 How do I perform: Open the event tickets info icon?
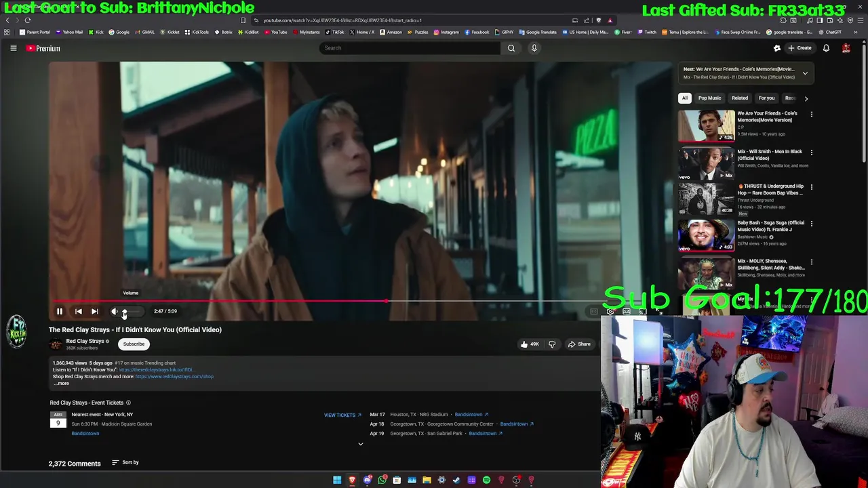tap(128, 403)
